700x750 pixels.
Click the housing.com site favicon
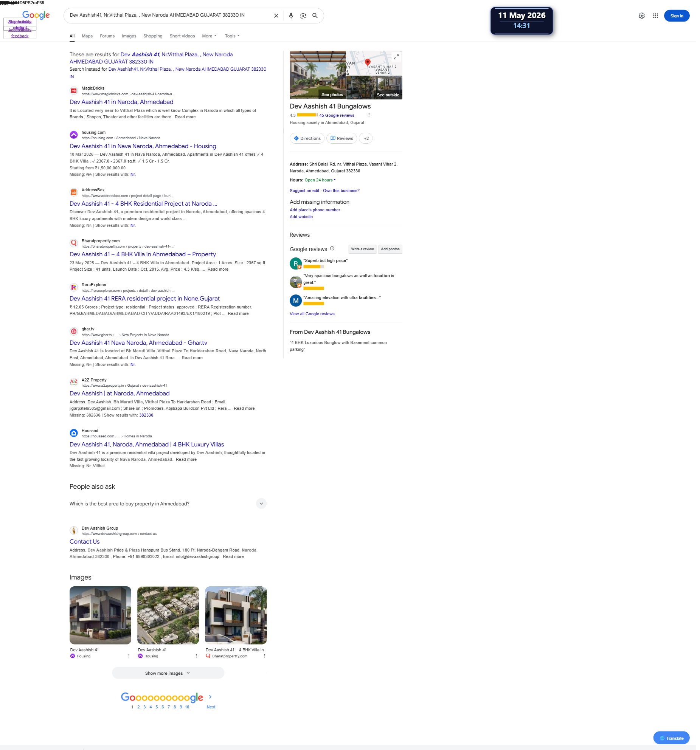(74, 135)
